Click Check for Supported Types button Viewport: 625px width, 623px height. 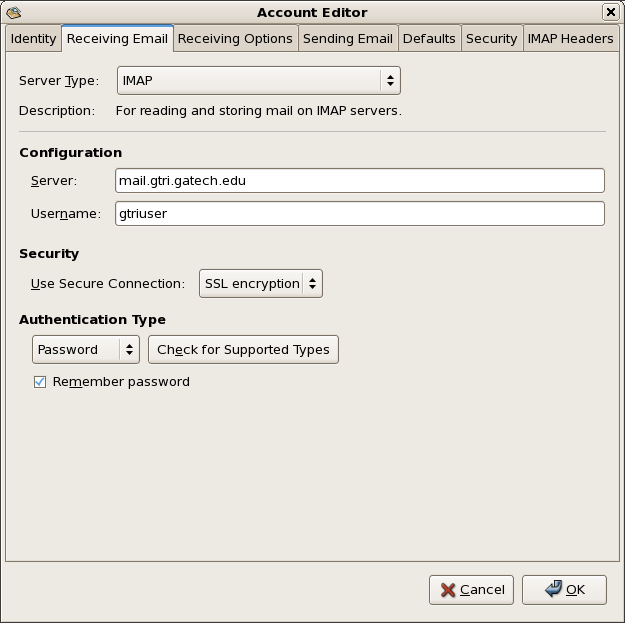coord(243,350)
